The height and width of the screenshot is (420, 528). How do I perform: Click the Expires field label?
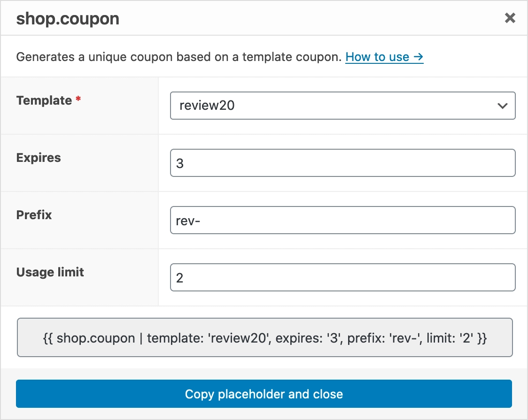(39, 158)
